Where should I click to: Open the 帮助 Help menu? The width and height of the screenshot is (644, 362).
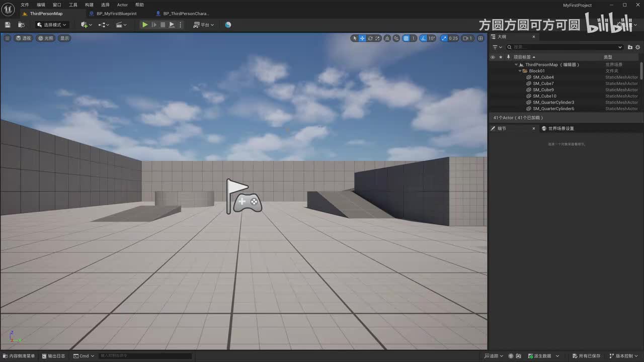[x=139, y=5]
